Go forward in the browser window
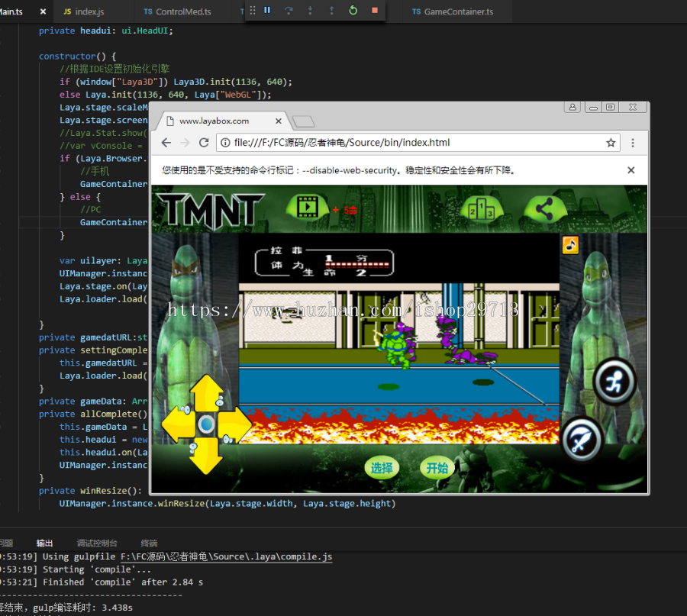Image resolution: width=687 pixels, height=616 pixels. 185,143
